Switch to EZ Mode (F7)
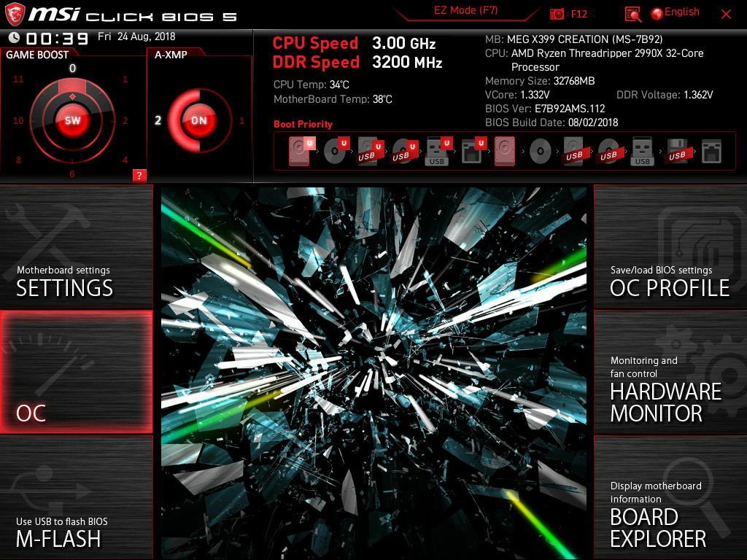747x560 pixels. click(465, 10)
